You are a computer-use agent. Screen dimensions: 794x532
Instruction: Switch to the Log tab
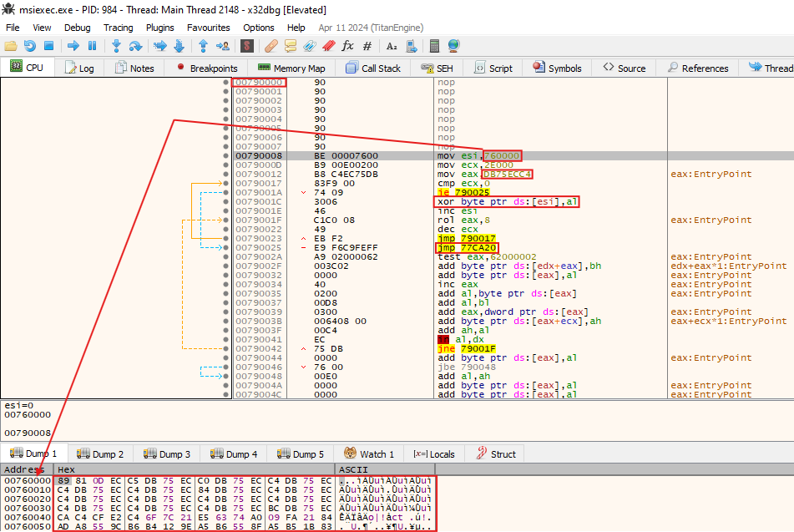click(x=79, y=68)
